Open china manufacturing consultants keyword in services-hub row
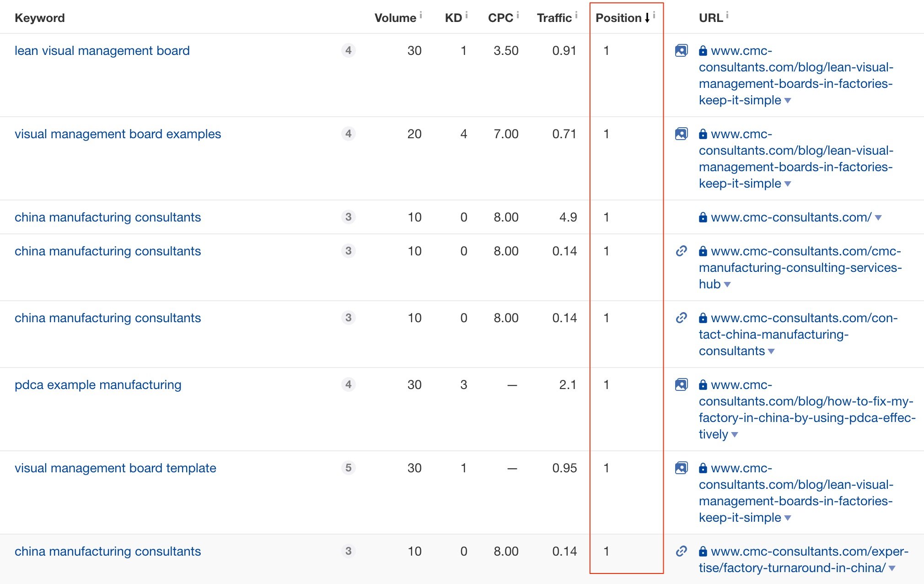The image size is (924, 584). coord(107,251)
